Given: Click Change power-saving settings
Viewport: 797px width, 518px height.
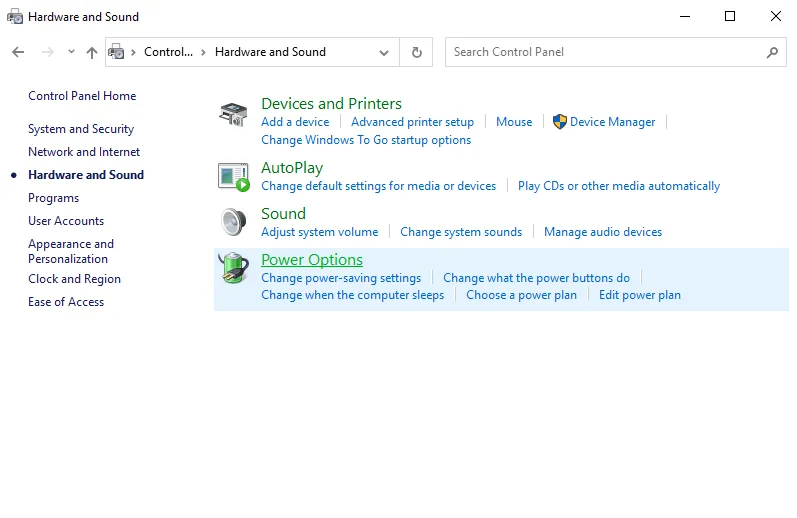Looking at the screenshot, I should [341, 278].
